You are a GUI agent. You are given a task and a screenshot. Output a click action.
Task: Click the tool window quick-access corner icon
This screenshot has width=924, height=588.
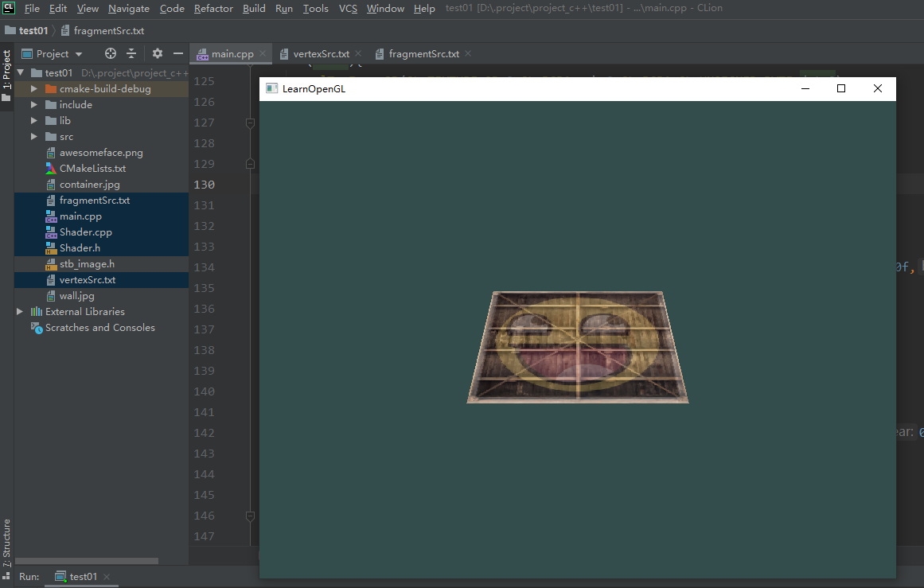click(6, 576)
